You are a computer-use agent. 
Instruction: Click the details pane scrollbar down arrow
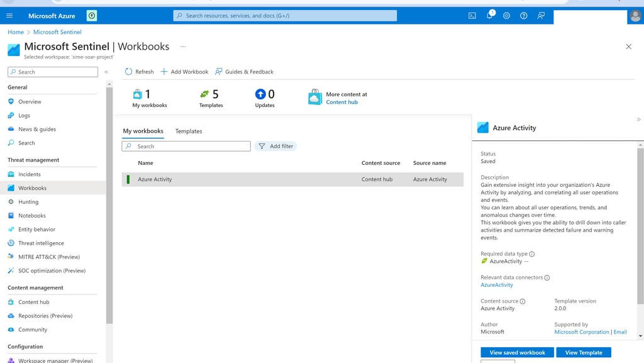click(640, 337)
